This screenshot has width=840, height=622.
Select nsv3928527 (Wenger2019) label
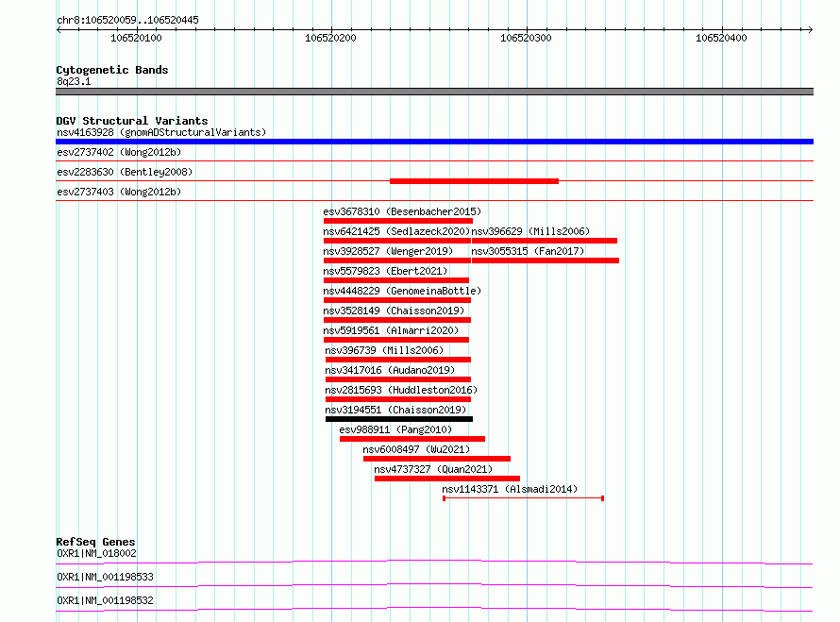(x=388, y=251)
